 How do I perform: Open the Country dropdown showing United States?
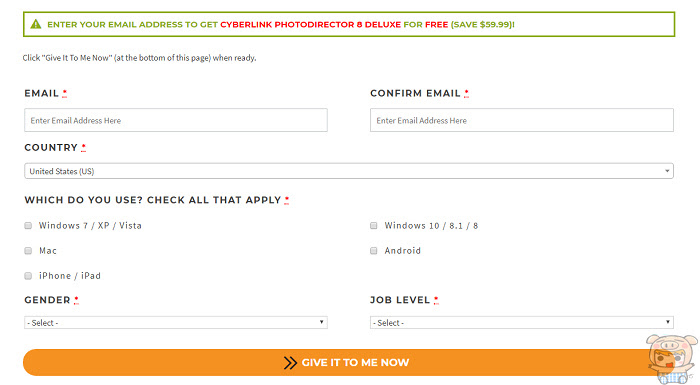point(349,171)
